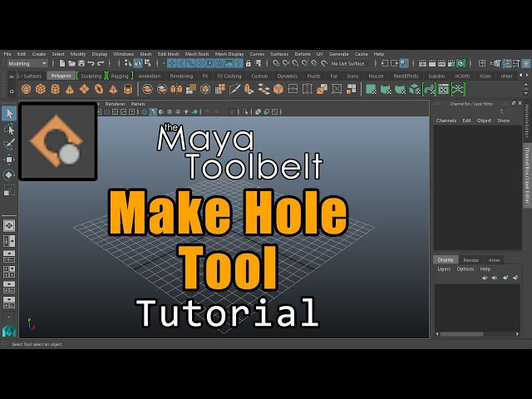This screenshot has width=532, height=399.
Task: Toggle wireframe shading in viewport toolbar
Action: pos(145,111)
